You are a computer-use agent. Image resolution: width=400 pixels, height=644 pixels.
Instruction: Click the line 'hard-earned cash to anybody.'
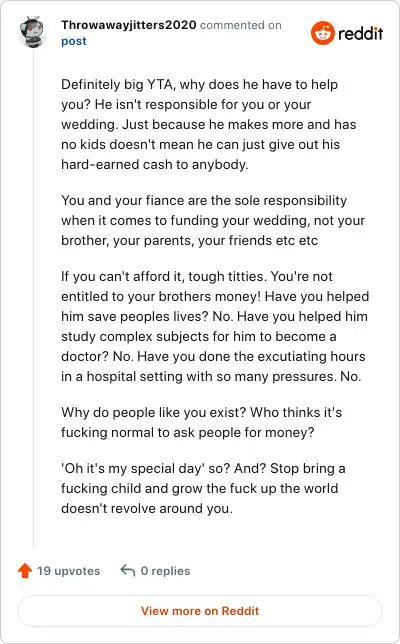[155, 164]
